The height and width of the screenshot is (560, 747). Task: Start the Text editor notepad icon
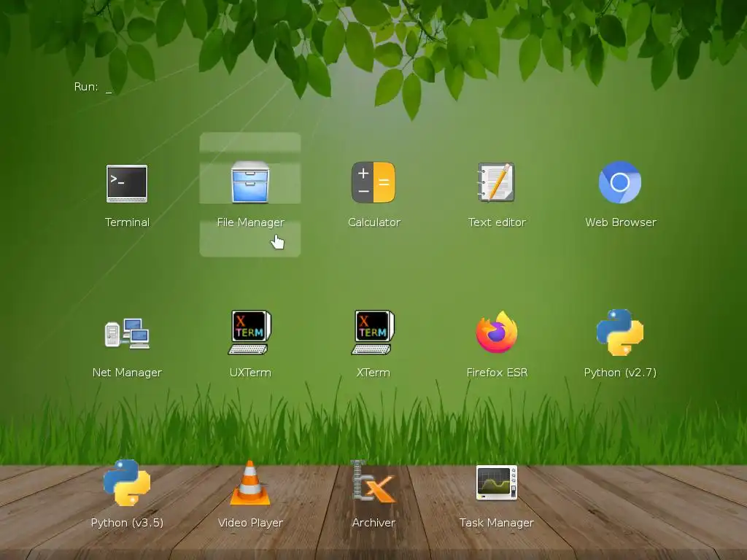pyautogui.click(x=496, y=183)
